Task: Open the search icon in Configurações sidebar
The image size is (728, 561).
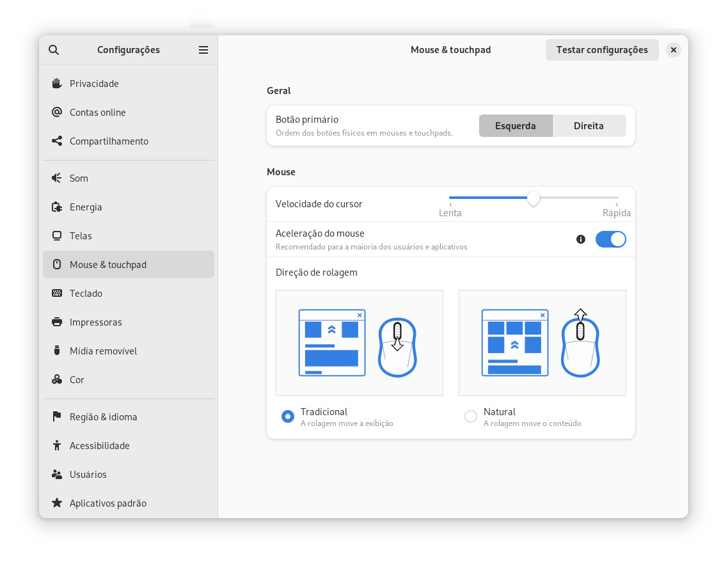Action: [x=54, y=49]
